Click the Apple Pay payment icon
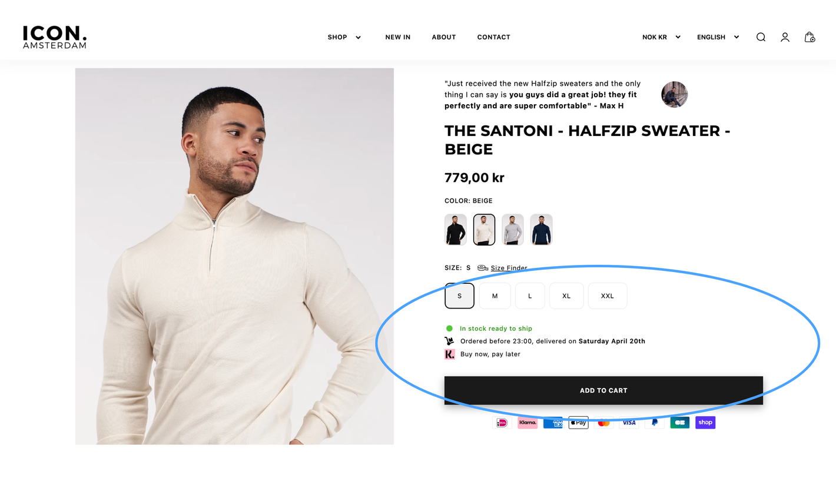Screen dimensions: 836x504 pos(578,423)
